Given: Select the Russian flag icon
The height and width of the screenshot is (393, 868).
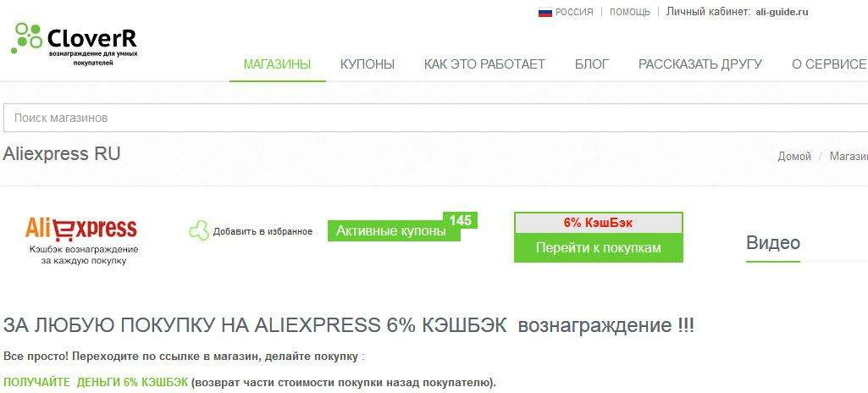Looking at the screenshot, I should 545,12.
